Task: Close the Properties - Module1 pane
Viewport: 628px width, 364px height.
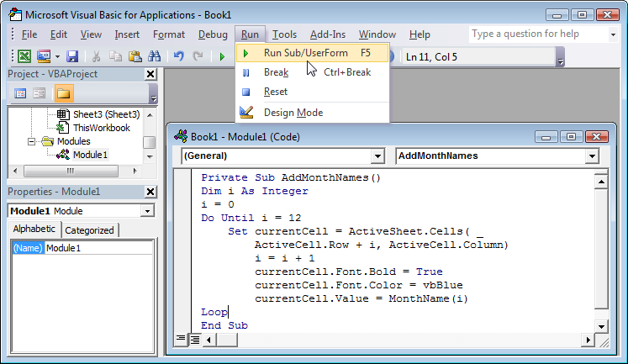Action: click(x=150, y=192)
